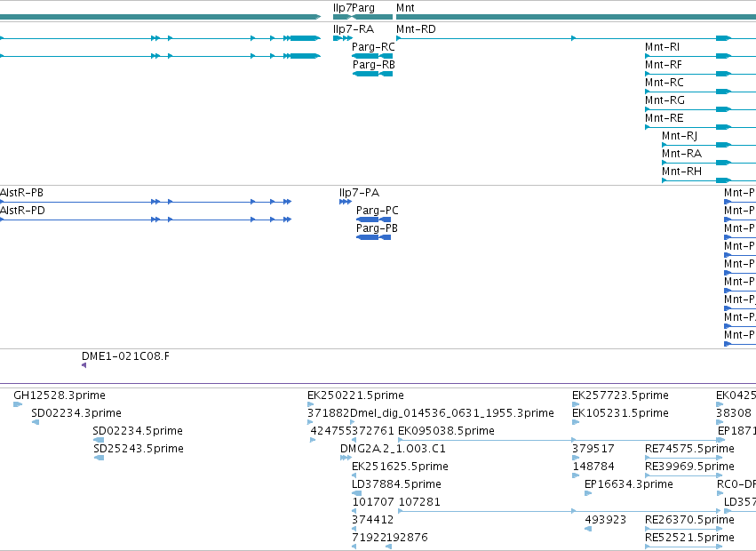Click the Dmel_dig_014536_0631_1955.3prime label

tap(452, 413)
